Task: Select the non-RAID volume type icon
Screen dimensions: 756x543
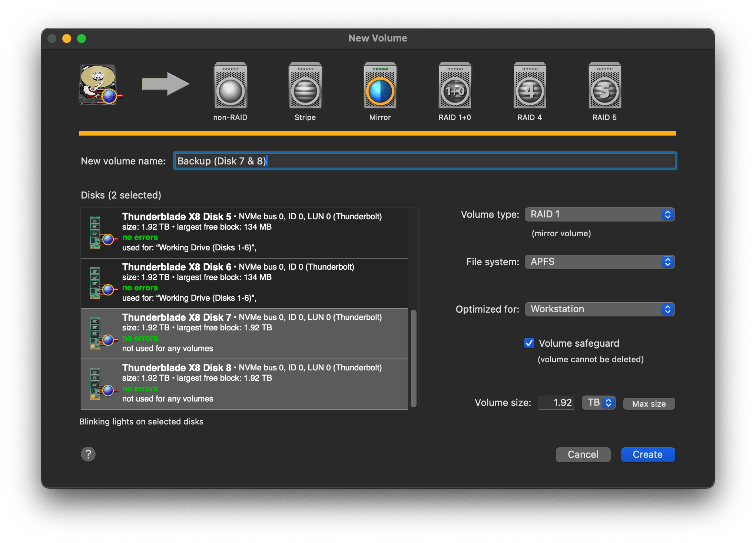Action: pyautogui.click(x=230, y=86)
